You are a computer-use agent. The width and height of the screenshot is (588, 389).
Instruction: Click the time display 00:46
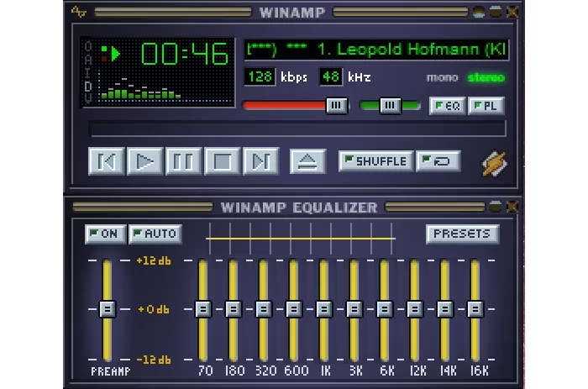185,53
